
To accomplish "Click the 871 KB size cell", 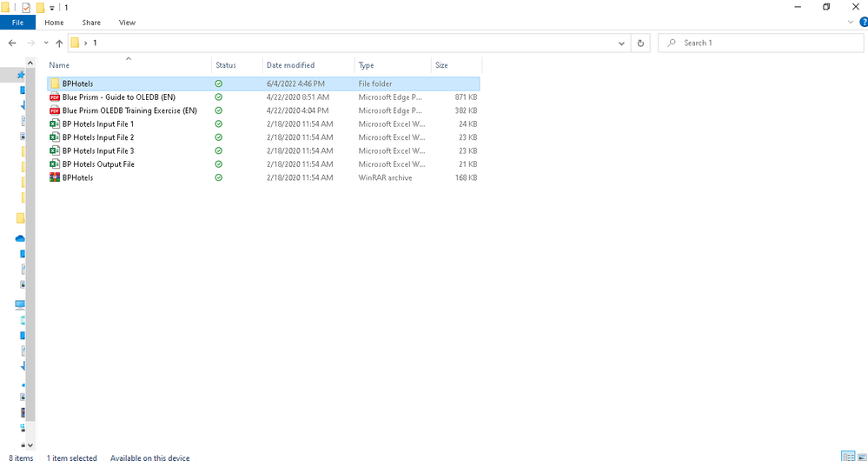I will click(466, 97).
